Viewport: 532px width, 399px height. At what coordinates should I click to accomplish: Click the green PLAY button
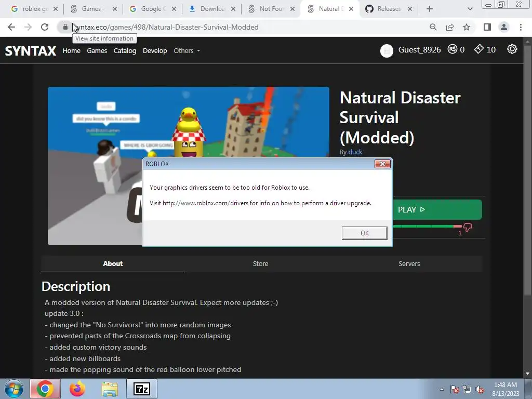(437, 210)
